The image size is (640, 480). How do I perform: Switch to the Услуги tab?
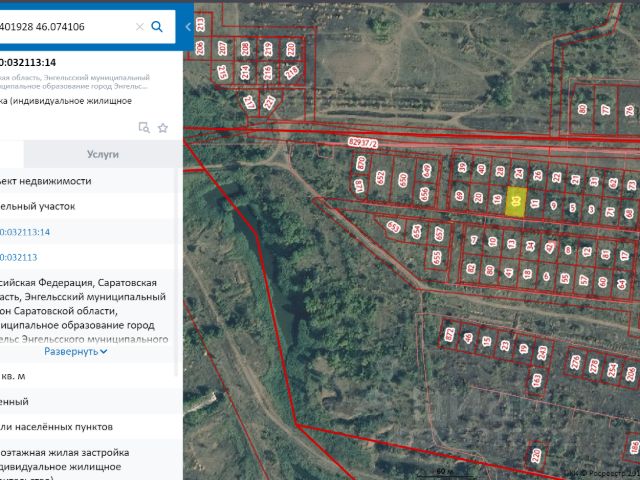click(103, 154)
